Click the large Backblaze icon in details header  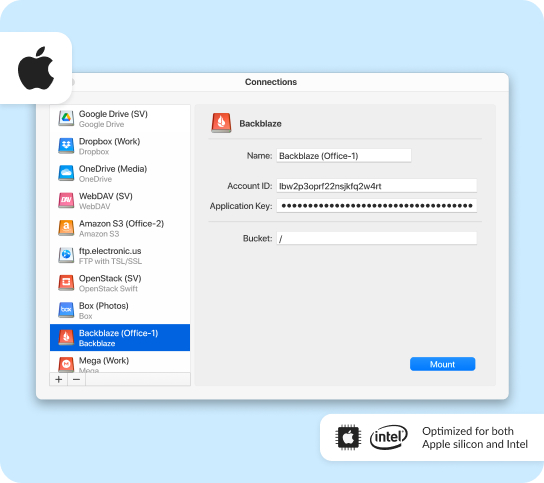221,123
